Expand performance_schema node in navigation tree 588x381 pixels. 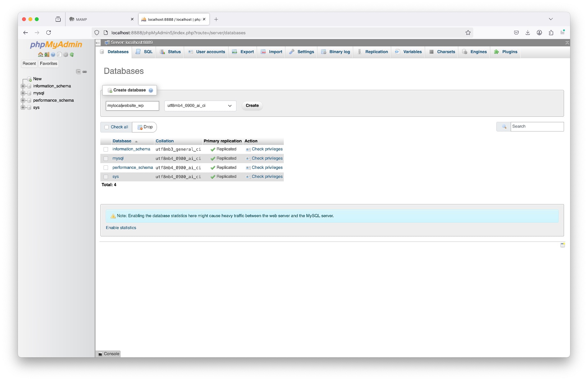[23, 100]
